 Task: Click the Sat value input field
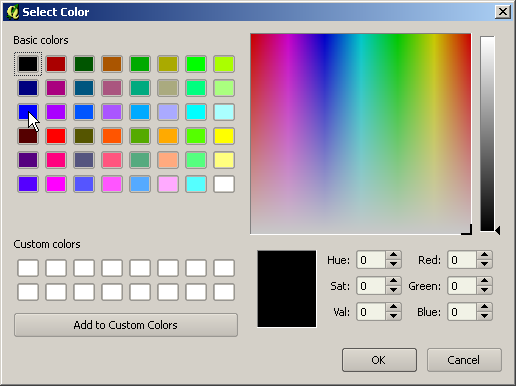coord(371,286)
